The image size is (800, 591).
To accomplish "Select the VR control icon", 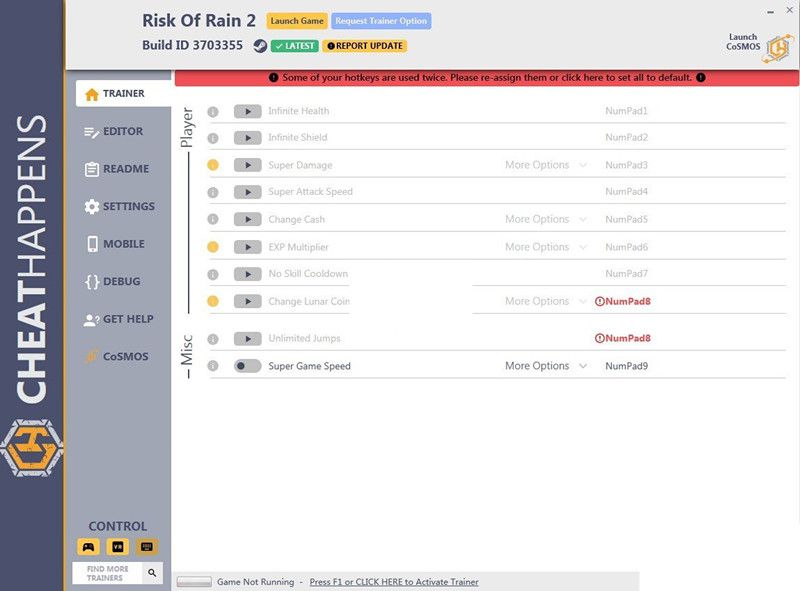I will pos(117,547).
